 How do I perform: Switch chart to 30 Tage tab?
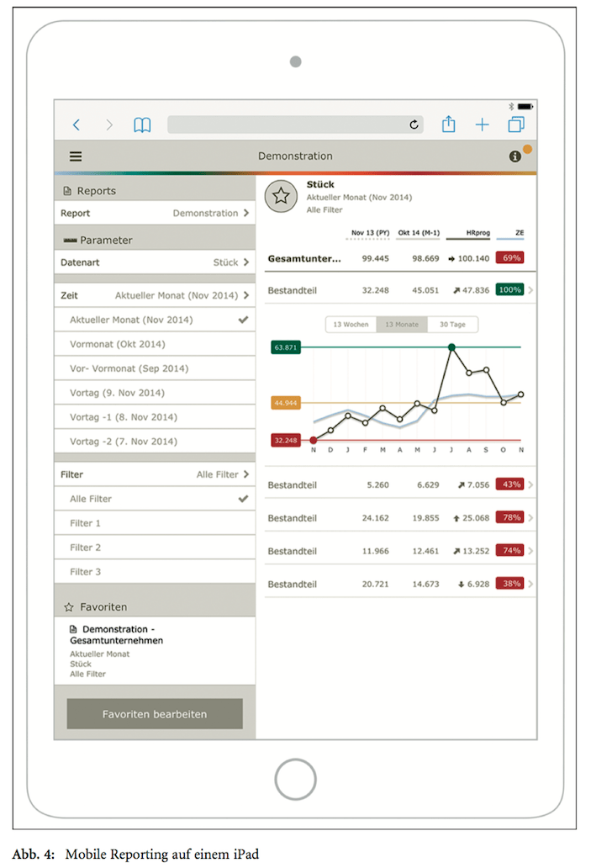tap(452, 325)
